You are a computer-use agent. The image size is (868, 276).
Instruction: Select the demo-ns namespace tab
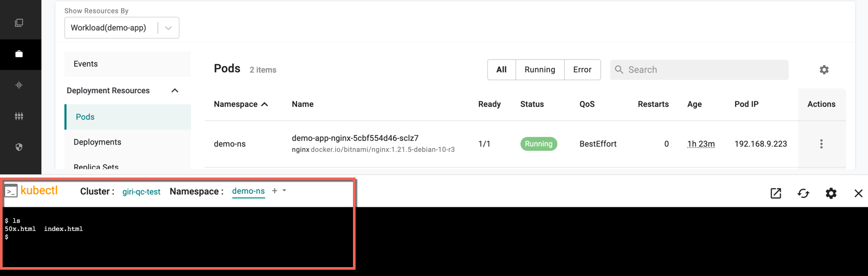(248, 191)
